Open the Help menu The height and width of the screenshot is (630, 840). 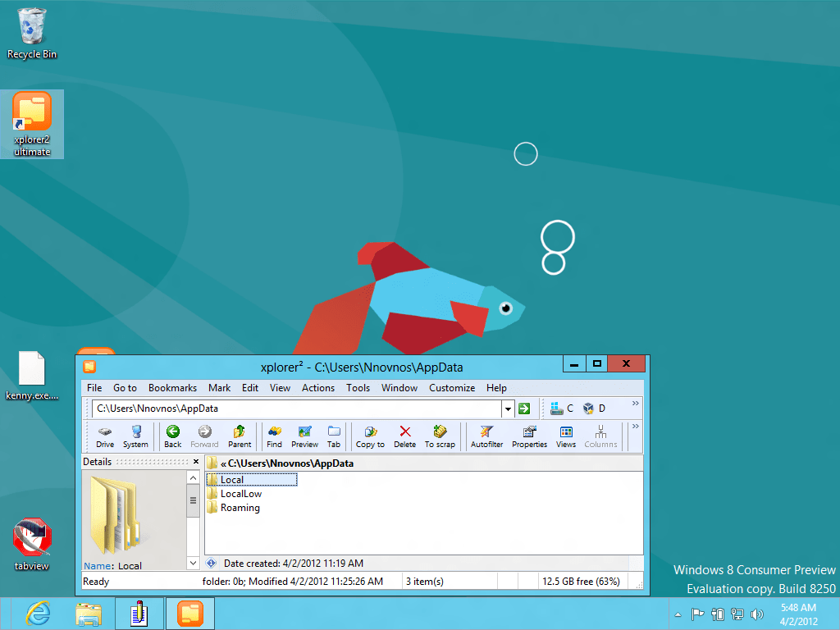pos(496,388)
